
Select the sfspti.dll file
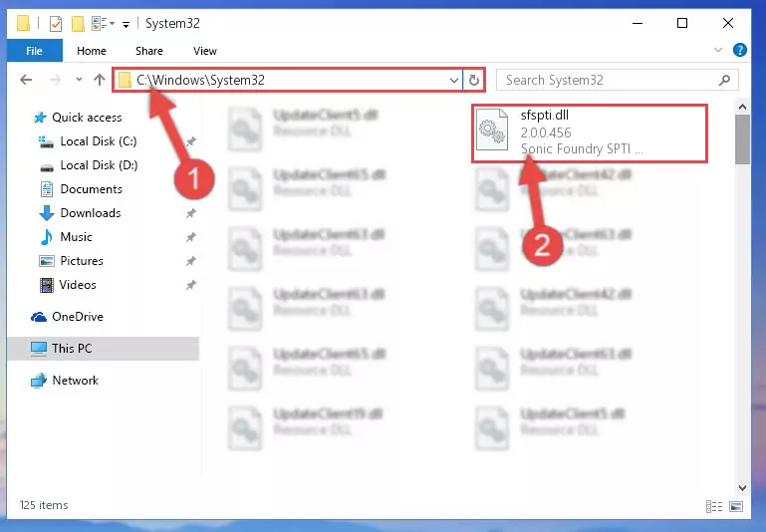click(589, 133)
